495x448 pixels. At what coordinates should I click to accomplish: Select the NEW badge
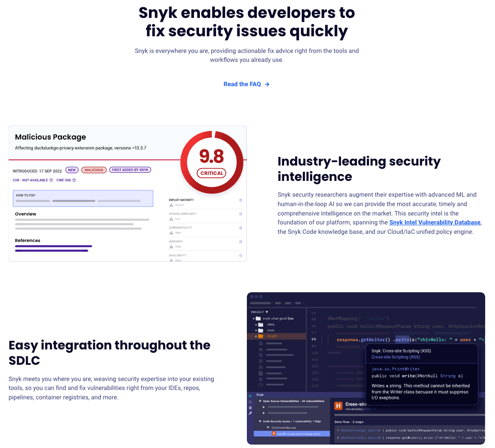[x=72, y=170]
